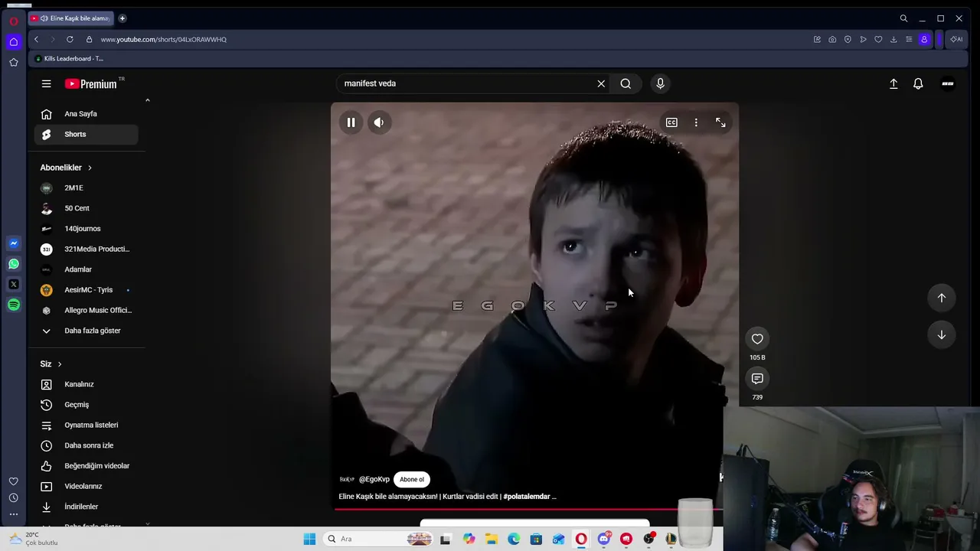Enter fullscreen for the Short
Viewport: 980px width, 551px height.
pyautogui.click(x=720, y=122)
